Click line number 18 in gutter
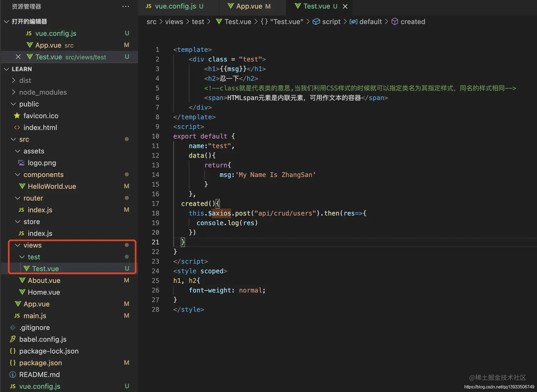Image resolution: width=537 pixels, height=392 pixels. [x=155, y=213]
